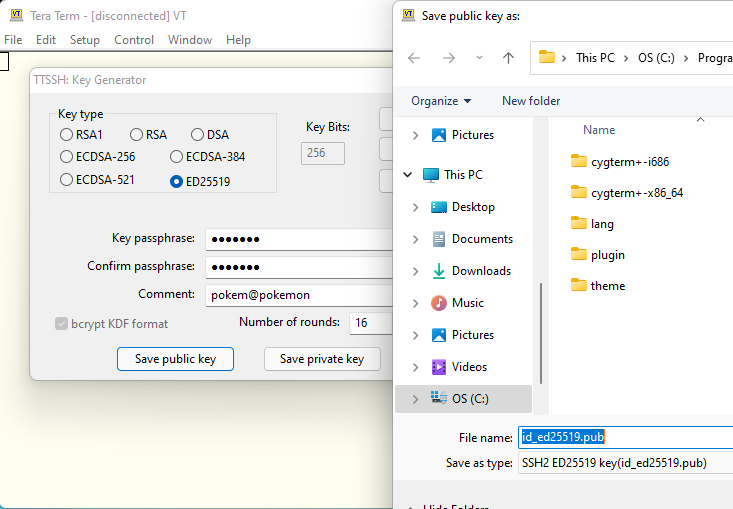Image resolution: width=733 pixels, height=509 pixels.
Task: Go forward using the forward arrow
Action: [449, 58]
